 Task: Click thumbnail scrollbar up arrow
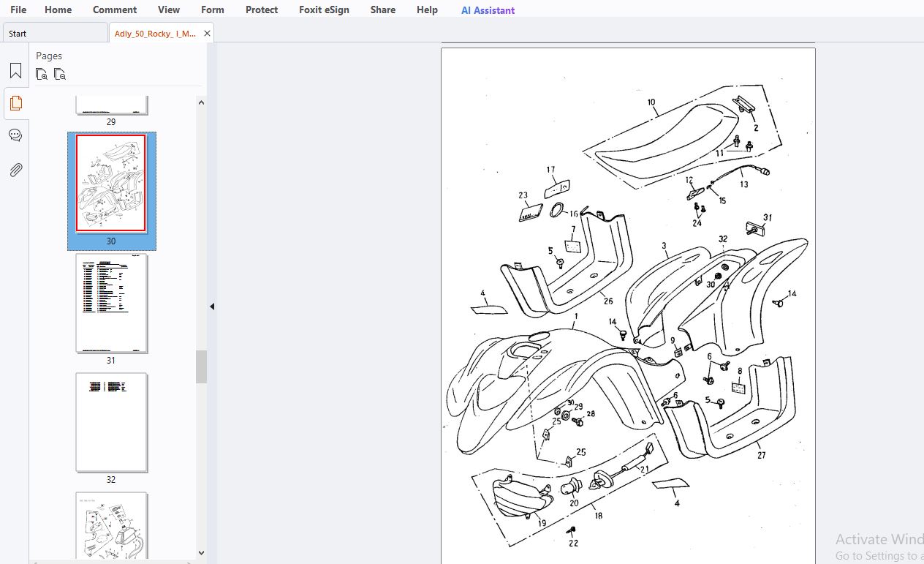pyautogui.click(x=202, y=103)
